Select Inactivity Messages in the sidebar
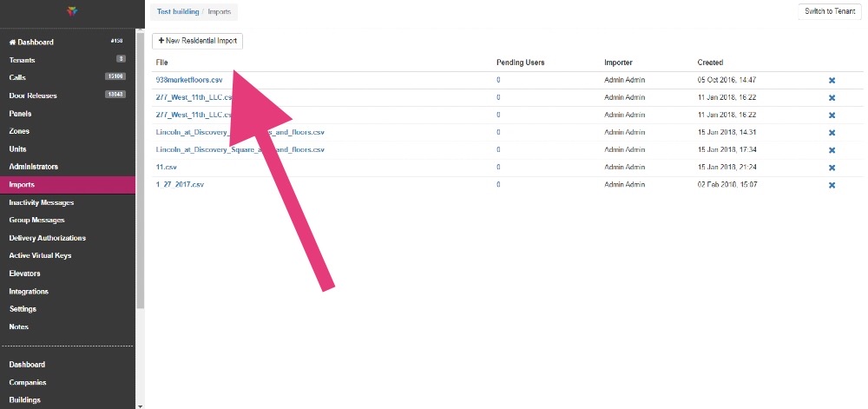 [41, 202]
